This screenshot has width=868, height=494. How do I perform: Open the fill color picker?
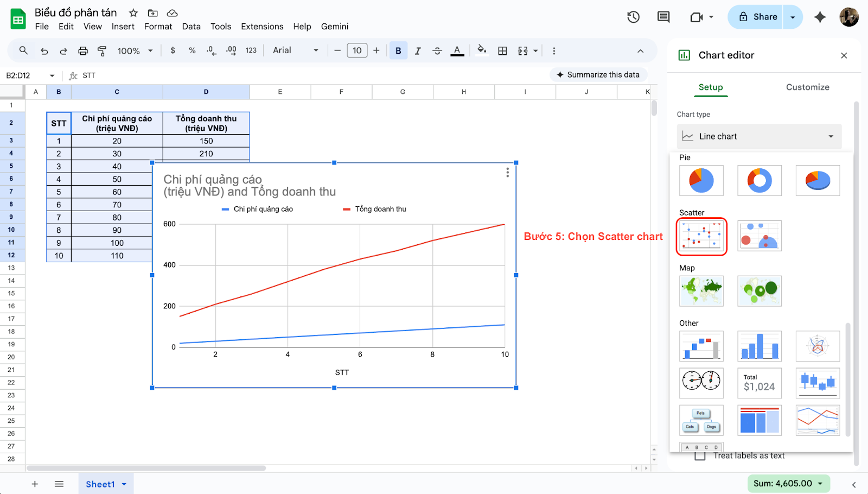point(481,51)
